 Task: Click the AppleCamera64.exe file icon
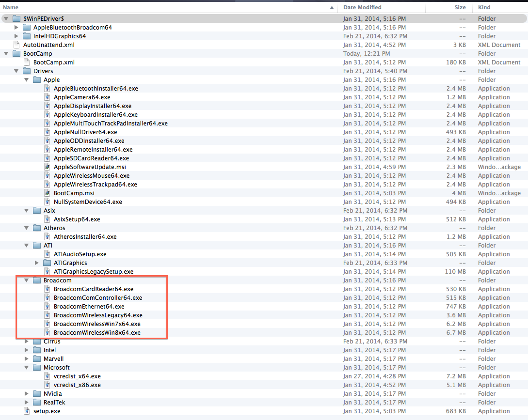click(x=48, y=97)
